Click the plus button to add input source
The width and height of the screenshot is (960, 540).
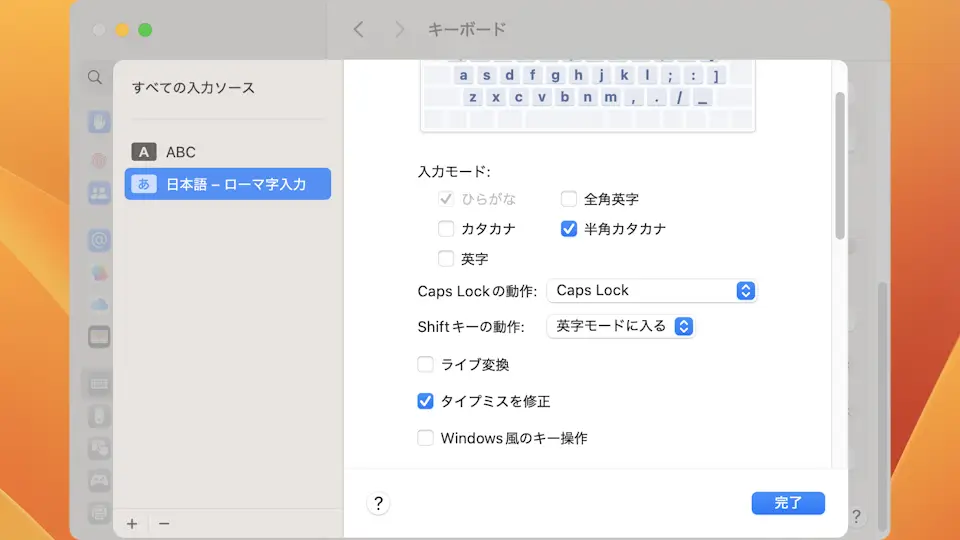(x=132, y=523)
